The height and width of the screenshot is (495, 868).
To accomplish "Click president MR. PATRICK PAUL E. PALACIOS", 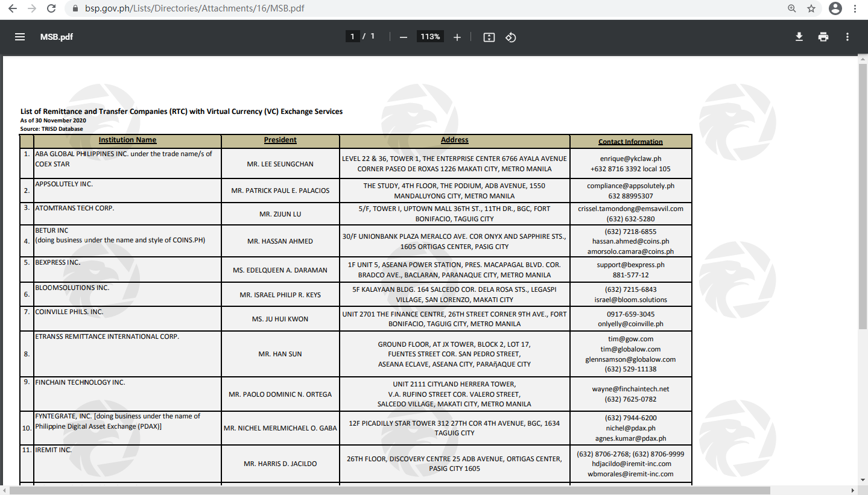I will (x=280, y=191).
